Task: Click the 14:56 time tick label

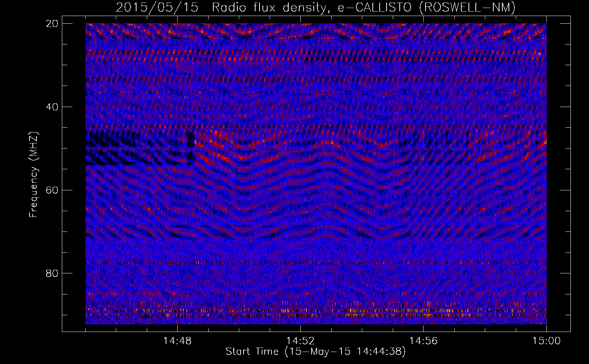Action: click(423, 341)
